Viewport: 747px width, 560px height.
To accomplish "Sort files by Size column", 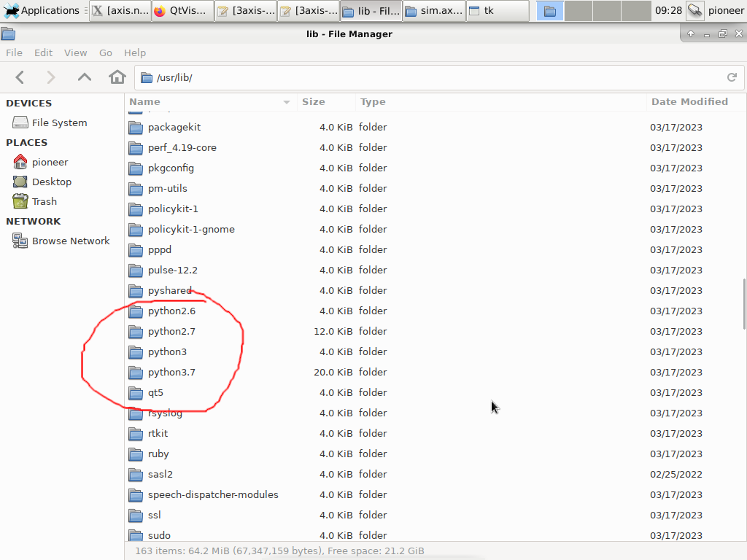I will pos(314,102).
